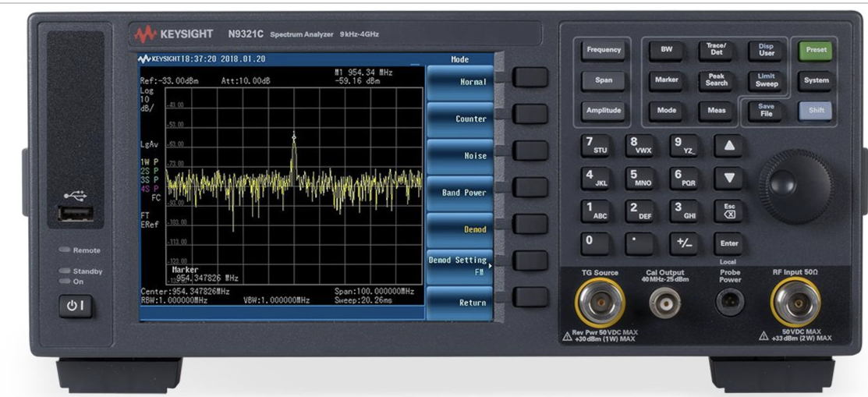868x397 pixels.
Task: Toggle the Denod softkey on screen
Action: click(460, 229)
